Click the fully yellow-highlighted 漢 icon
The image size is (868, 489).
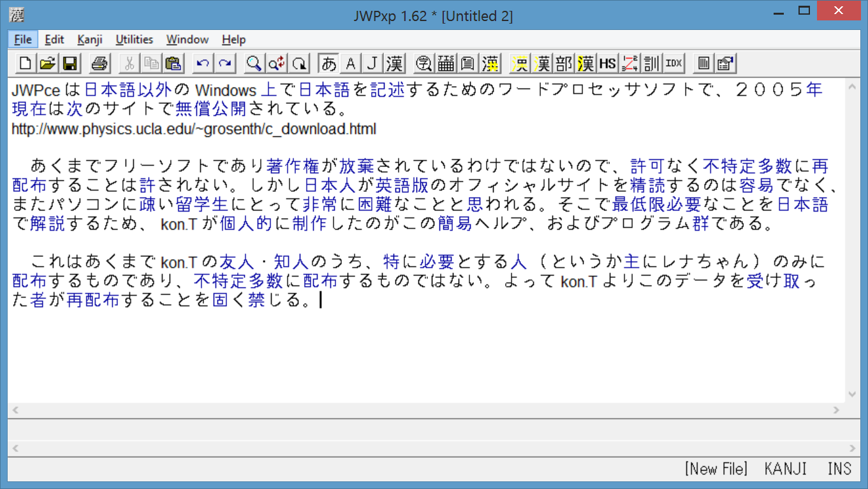[585, 63]
